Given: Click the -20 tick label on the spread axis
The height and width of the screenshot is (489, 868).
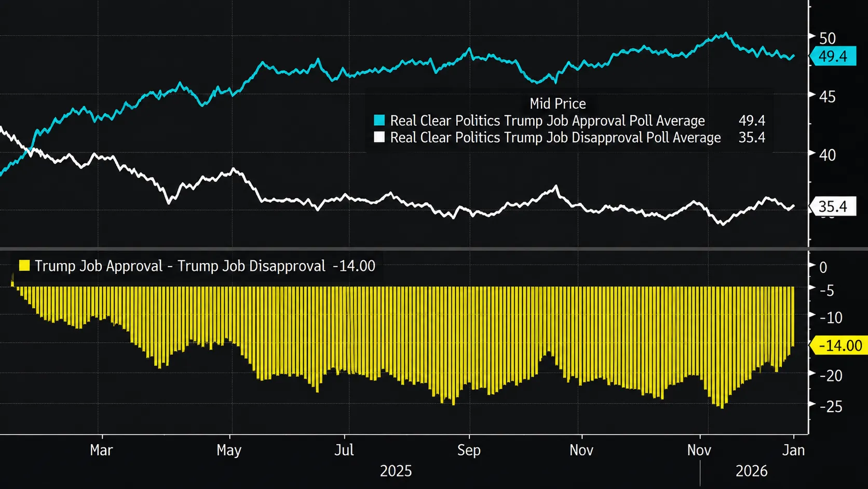Looking at the screenshot, I should point(831,375).
